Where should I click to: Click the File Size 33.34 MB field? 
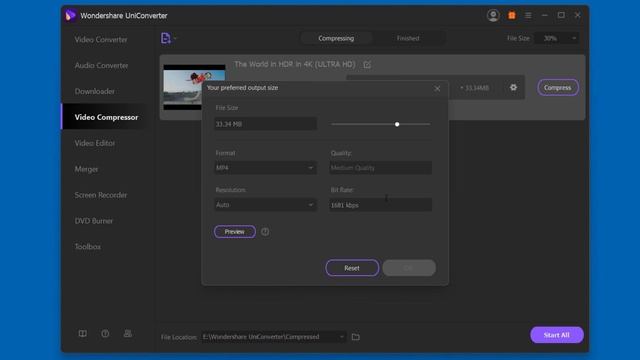click(265, 124)
